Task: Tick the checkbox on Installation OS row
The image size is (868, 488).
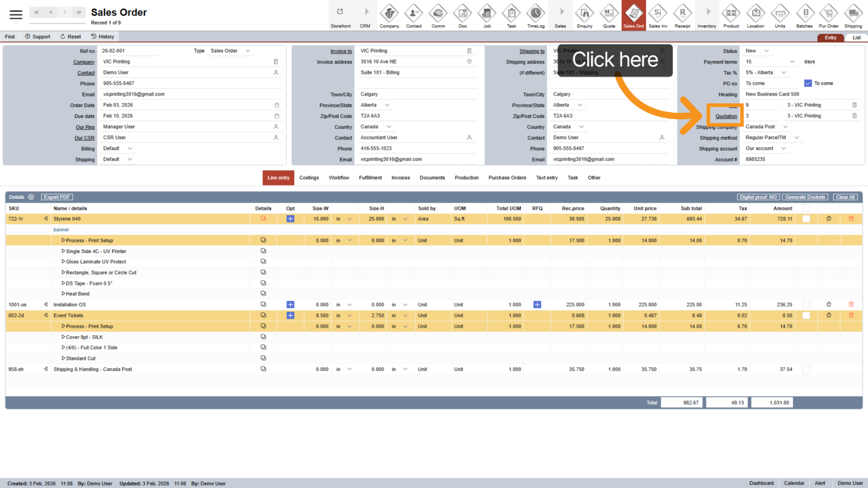Action: 806,305
